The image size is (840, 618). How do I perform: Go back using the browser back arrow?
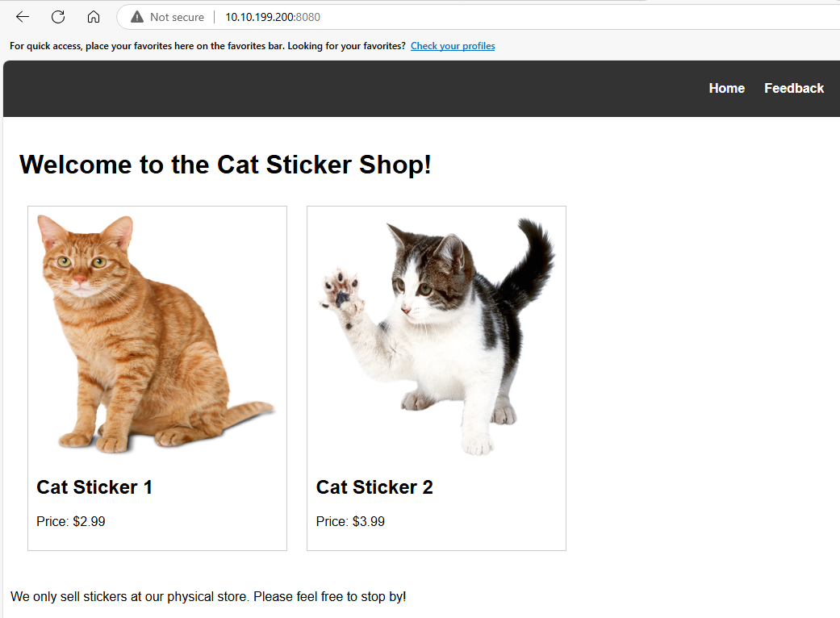23,17
